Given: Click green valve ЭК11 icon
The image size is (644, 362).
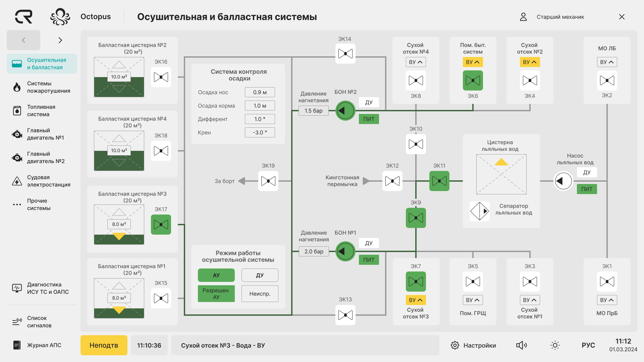Looking at the screenshot, I should [439, 181].
